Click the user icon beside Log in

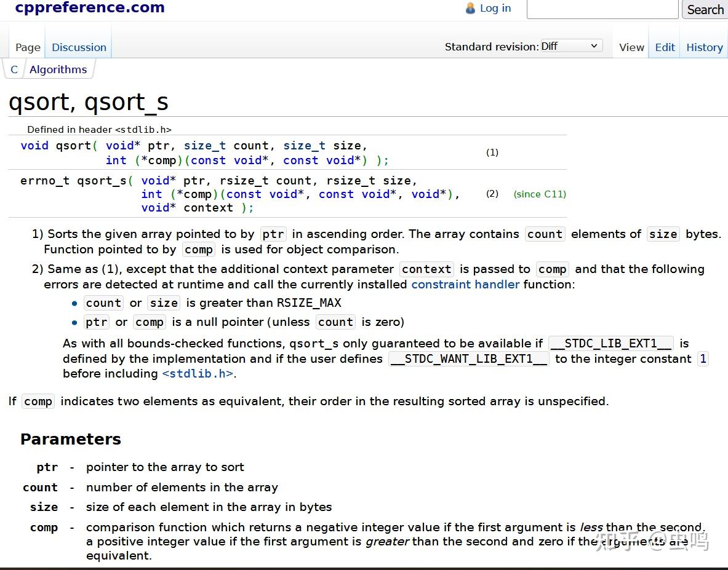[x=471, y=8]
